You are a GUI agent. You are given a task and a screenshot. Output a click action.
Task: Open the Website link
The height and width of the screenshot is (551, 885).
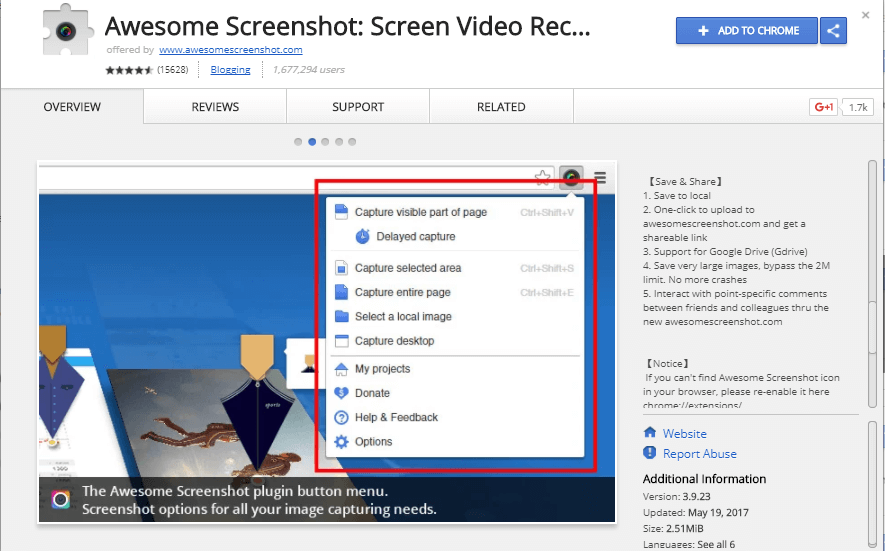point(685,434)
